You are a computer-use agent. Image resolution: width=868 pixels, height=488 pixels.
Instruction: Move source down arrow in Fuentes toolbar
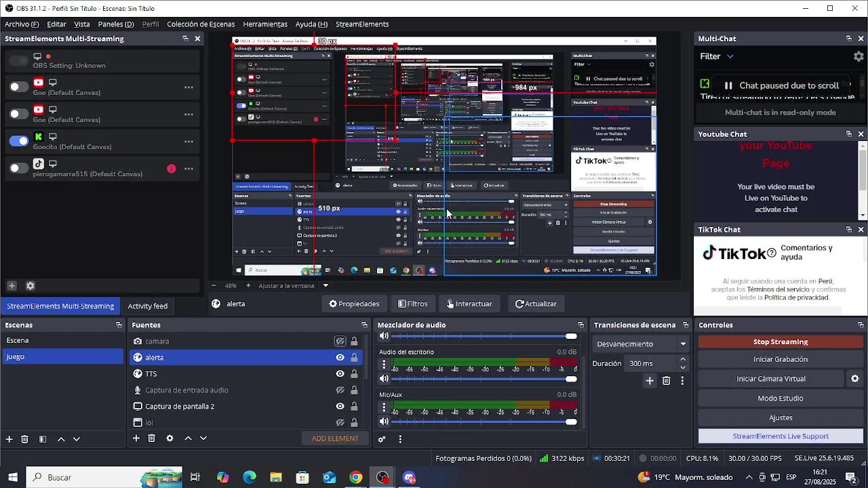pyautogui.click(x=203, y=439)
